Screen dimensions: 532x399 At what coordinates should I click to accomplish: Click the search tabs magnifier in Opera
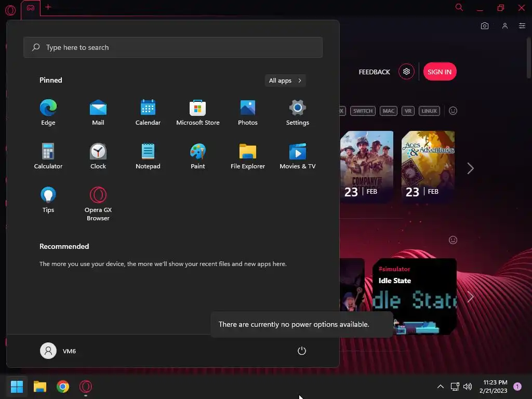(x=459, y=7)
